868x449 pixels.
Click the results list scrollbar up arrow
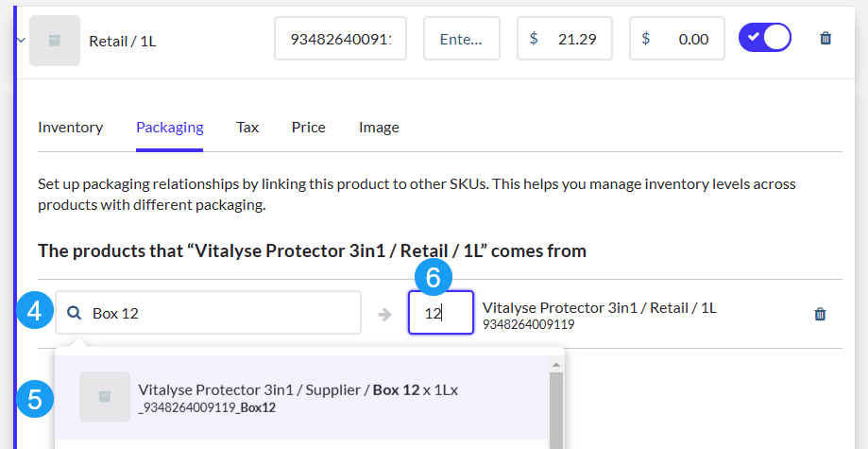[x=556, y=364]
